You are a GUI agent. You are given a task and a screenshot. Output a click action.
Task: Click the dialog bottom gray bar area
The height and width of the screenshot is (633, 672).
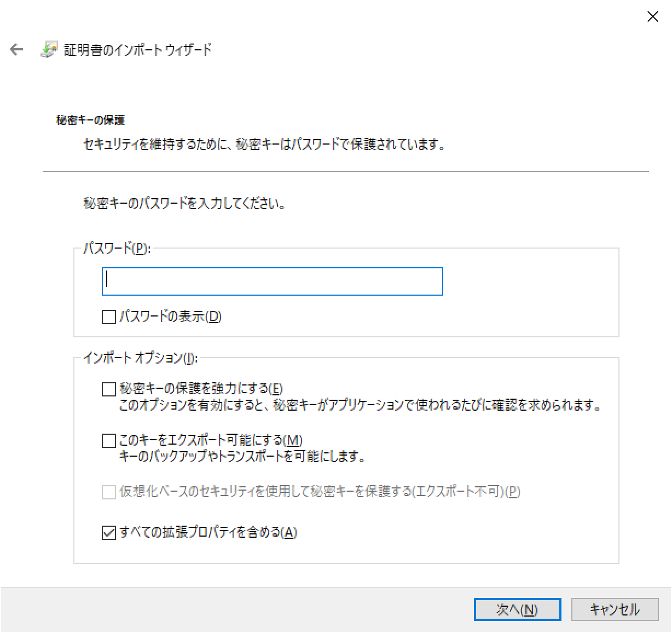click(219, 609)
